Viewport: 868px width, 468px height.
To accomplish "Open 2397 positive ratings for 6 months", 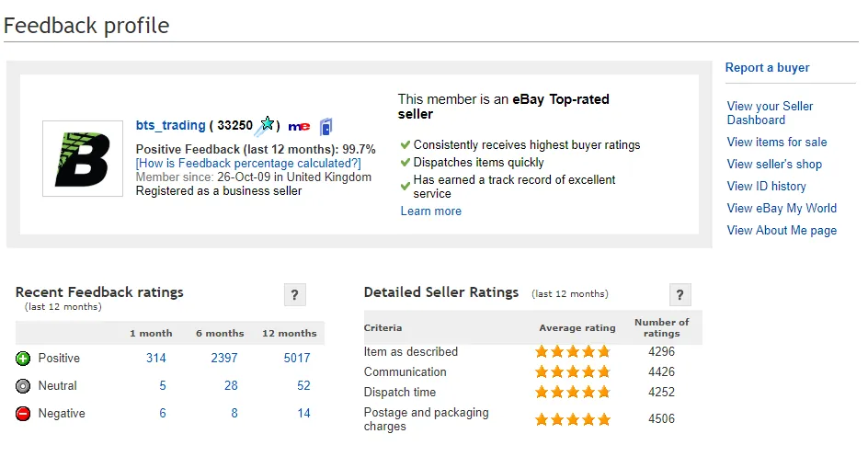I will [x=224, y=359].
